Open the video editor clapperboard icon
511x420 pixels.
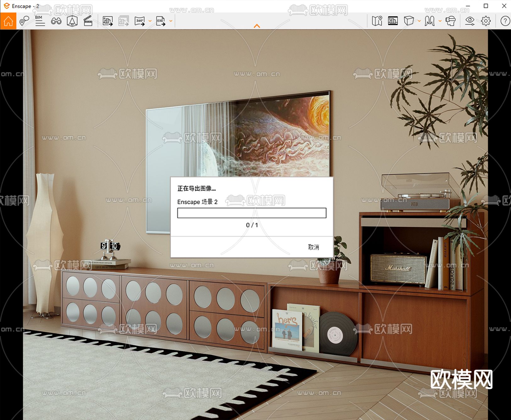coord(88,21)
